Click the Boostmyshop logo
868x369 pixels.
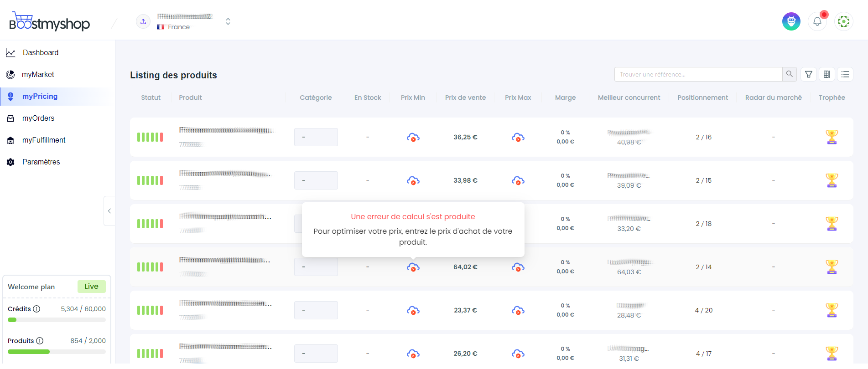click(49, 21)
